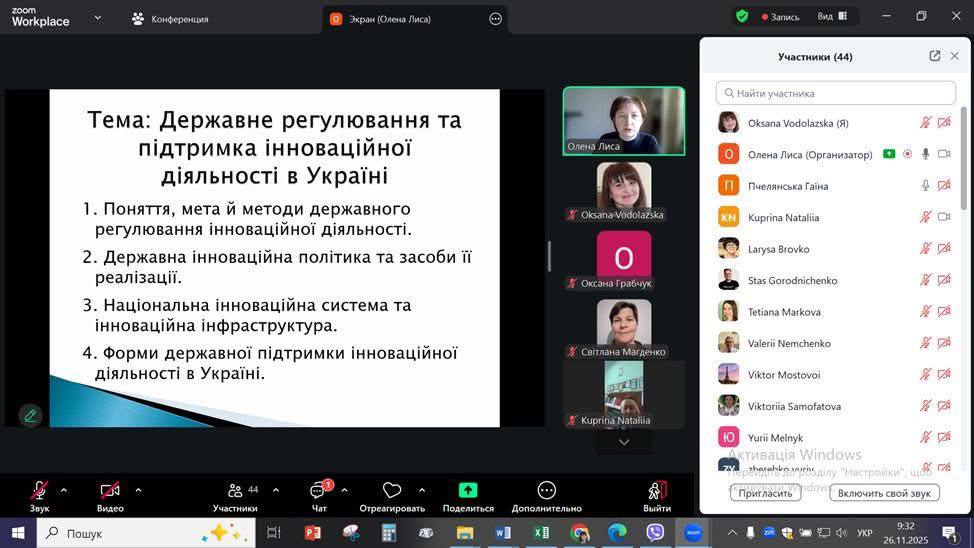Click the Включить свой звук button
Image resolution: width=974 pixels, height=548 pixels.
884,493
